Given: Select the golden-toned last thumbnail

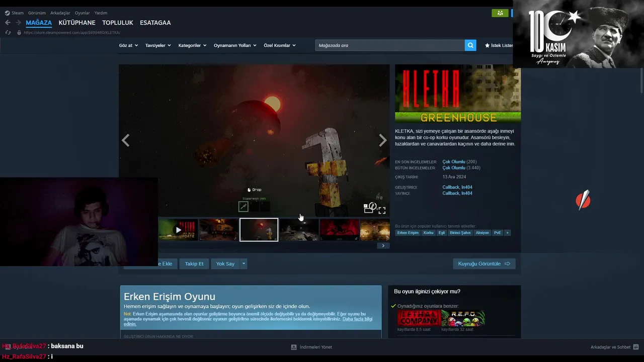Looking at the screenshot, I should 375,230.
